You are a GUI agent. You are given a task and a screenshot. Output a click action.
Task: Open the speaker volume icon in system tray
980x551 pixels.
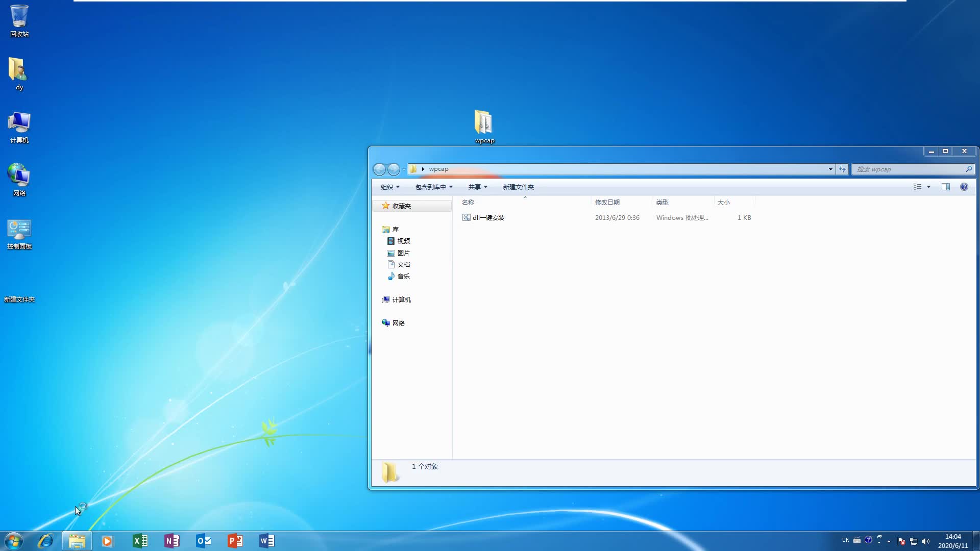(927, 542)
